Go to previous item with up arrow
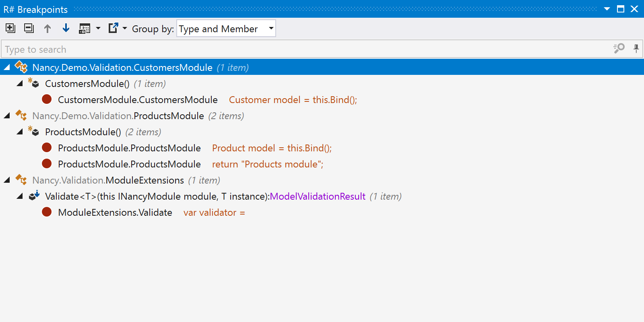This screenshot has height=322, width=644. click(x=47, y=28)
